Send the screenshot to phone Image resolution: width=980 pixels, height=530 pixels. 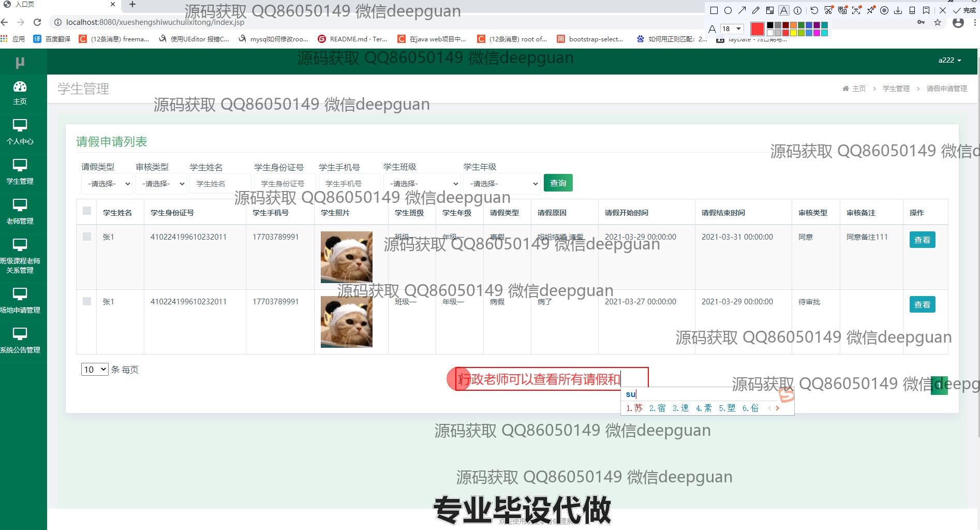click(x=912, y=10)
